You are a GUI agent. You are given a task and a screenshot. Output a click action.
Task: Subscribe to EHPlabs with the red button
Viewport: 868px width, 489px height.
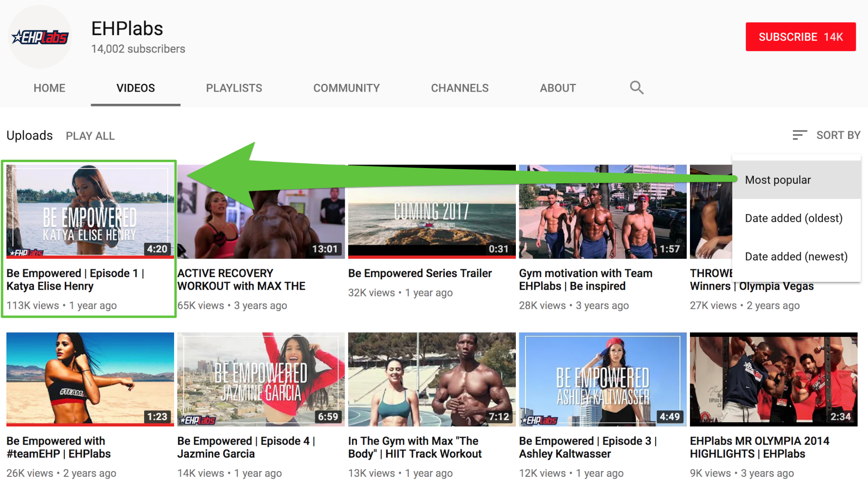point(801,37)
